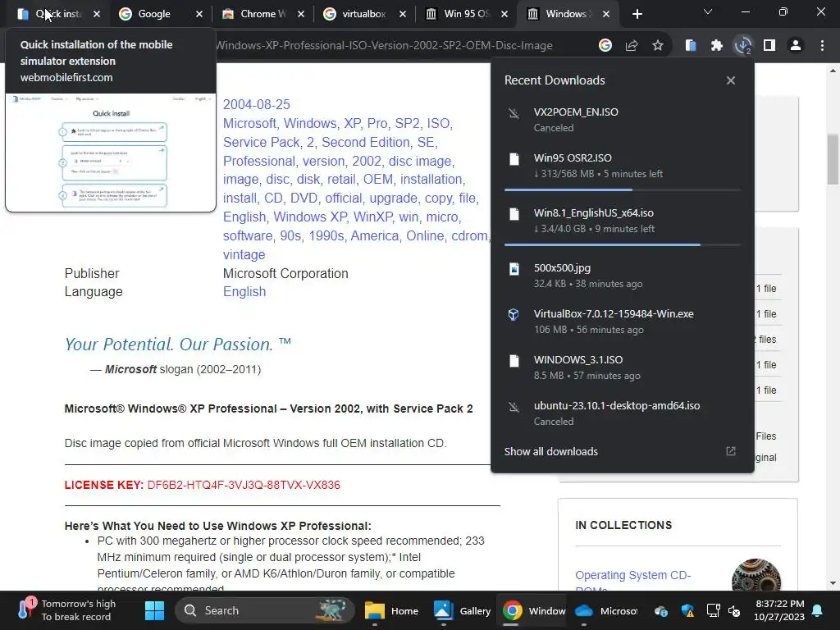Select the canceled ubuntu-23.10.1 ISO download
The image size is (840, 630).
pos(623,413)
